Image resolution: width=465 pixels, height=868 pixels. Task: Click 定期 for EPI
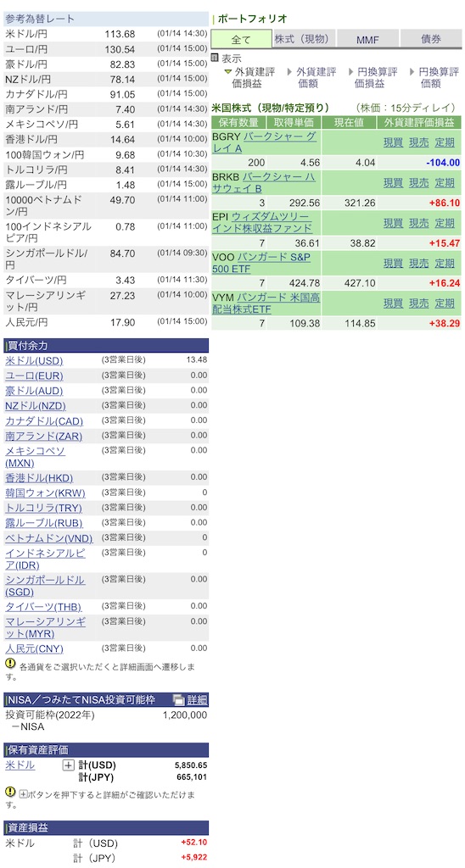click(445, 223)
